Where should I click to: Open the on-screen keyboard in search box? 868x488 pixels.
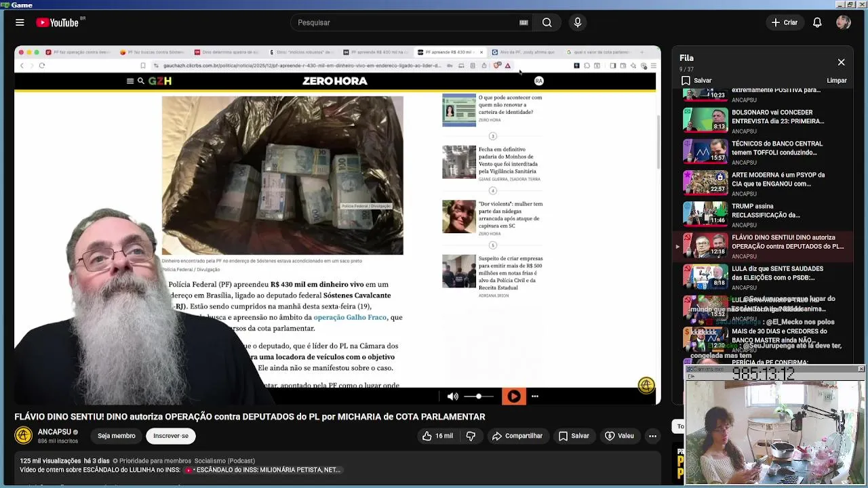tap(524, 22)
